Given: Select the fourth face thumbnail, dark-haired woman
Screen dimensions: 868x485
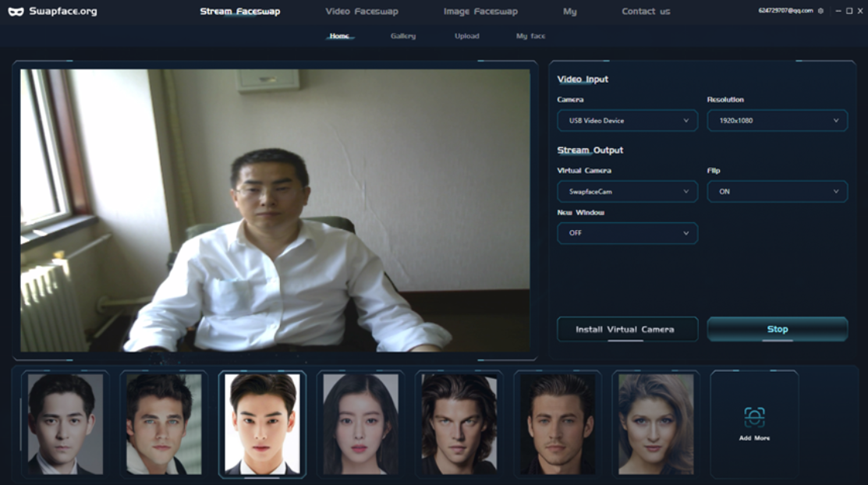Looking at the screenshot, I should [x=360, y=423].
